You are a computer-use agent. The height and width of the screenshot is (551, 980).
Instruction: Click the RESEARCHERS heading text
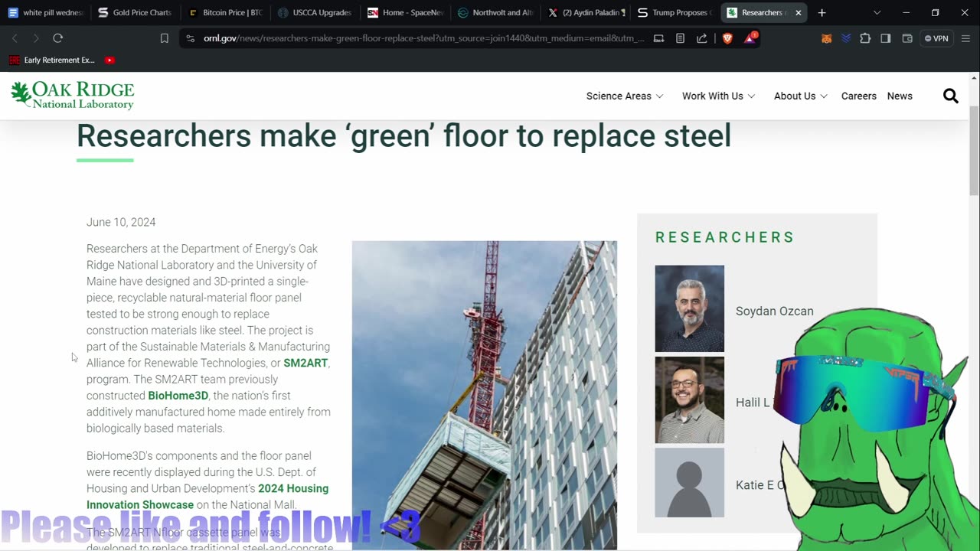click(x=724, y=237)
